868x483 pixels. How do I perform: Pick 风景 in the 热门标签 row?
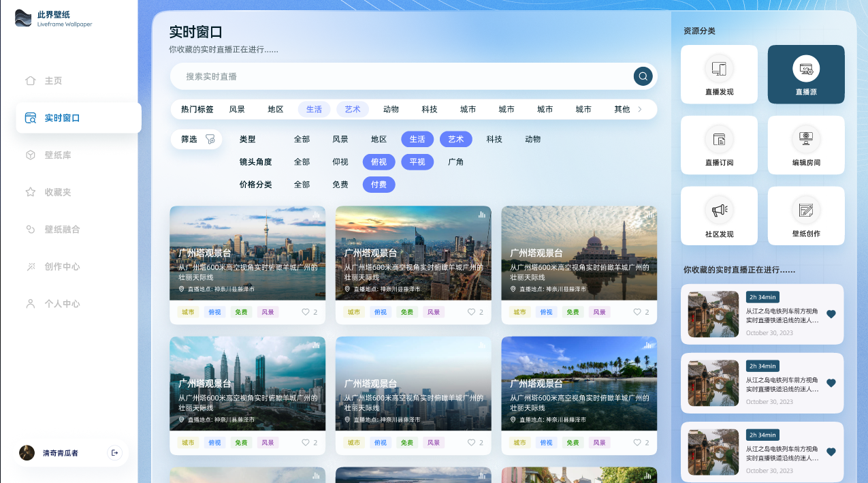coord(237,109)
